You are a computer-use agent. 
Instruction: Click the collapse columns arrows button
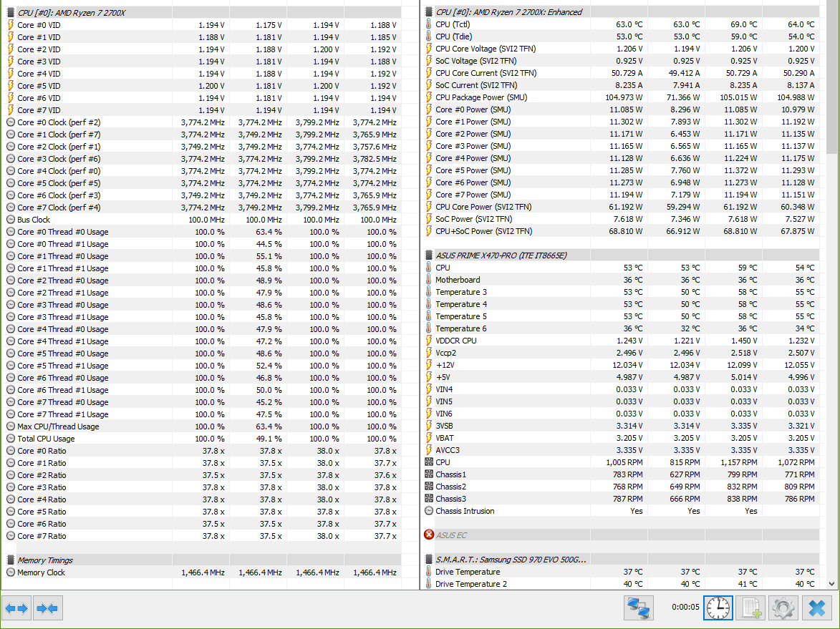click(48, 608)
